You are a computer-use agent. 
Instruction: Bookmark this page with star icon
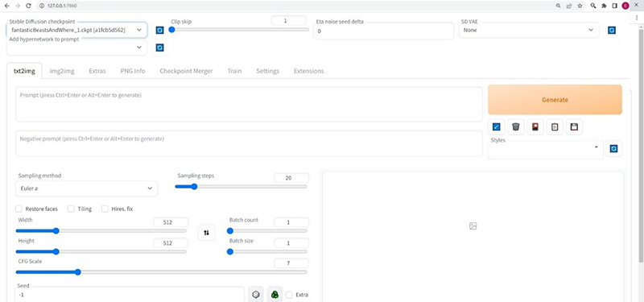(x=580, y=6)
